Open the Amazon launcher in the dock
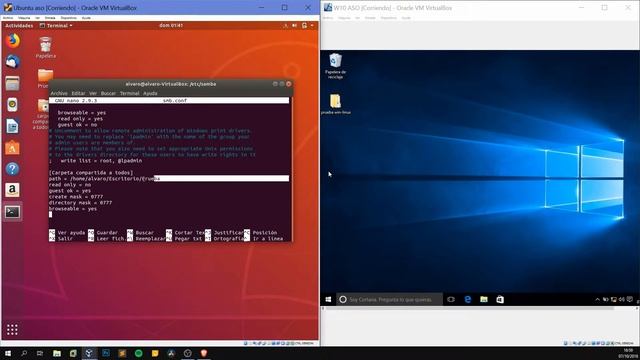The height and width of the screenshot is (360, 640). pos(13,190)
